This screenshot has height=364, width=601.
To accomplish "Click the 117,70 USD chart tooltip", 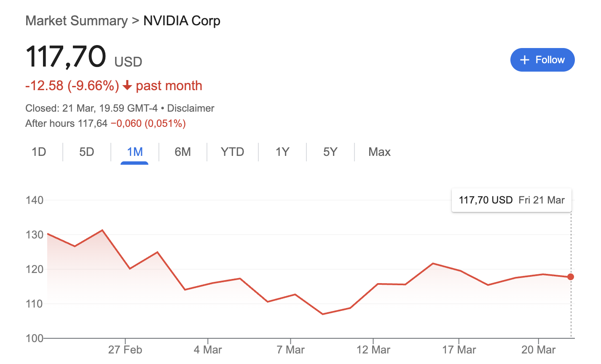I will (x=511, y=200).
